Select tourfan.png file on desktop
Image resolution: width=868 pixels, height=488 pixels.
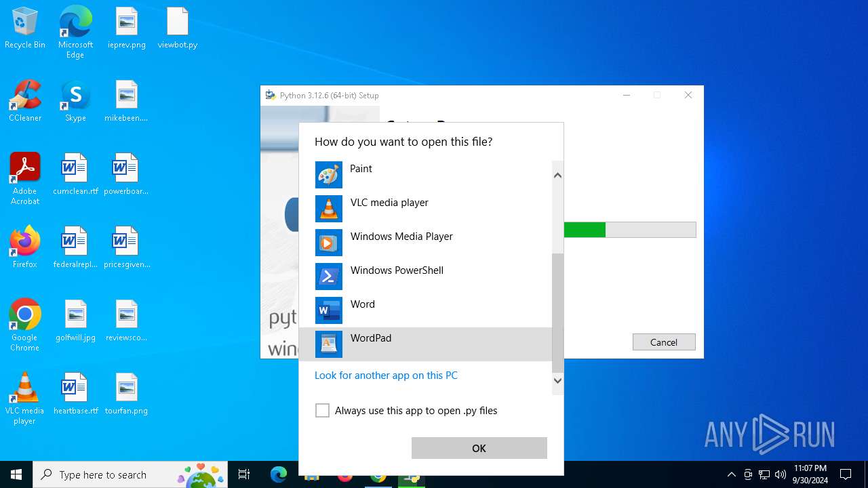coord(127,394)
